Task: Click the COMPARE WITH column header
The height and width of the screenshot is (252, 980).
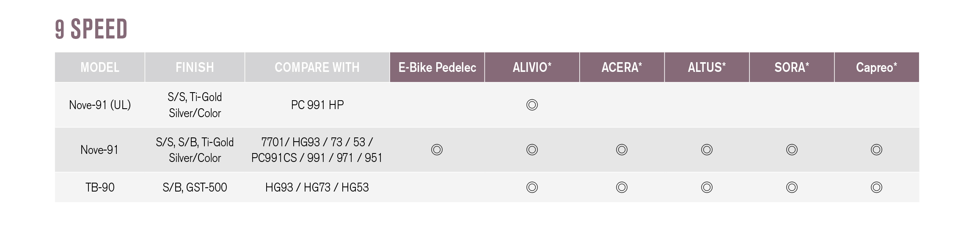Action: [317, 67]
